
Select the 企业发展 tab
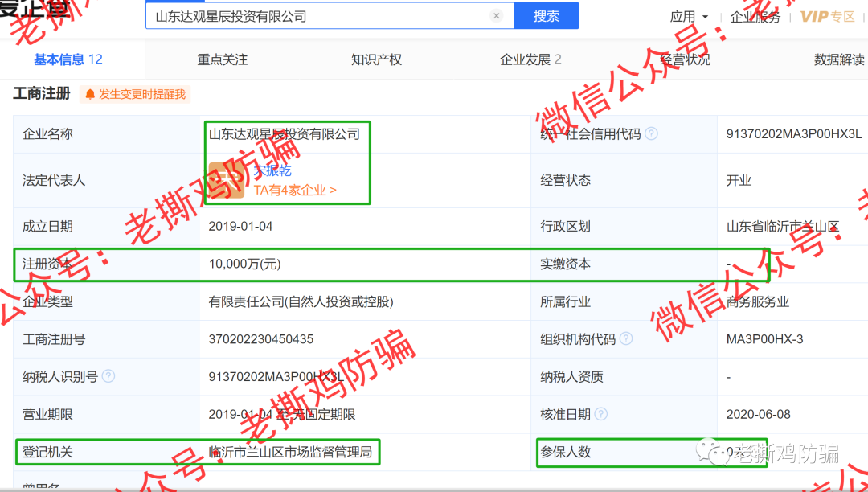530,59
